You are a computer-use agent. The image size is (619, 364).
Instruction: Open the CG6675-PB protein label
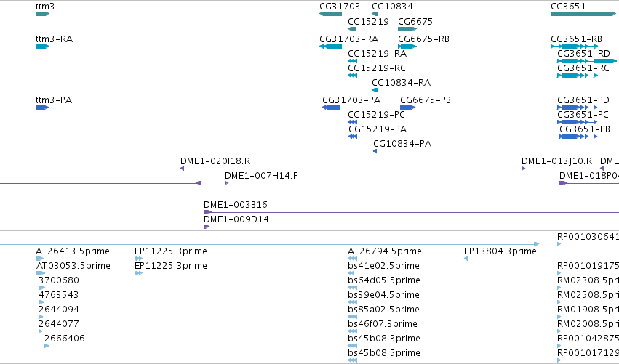[426, 100]
